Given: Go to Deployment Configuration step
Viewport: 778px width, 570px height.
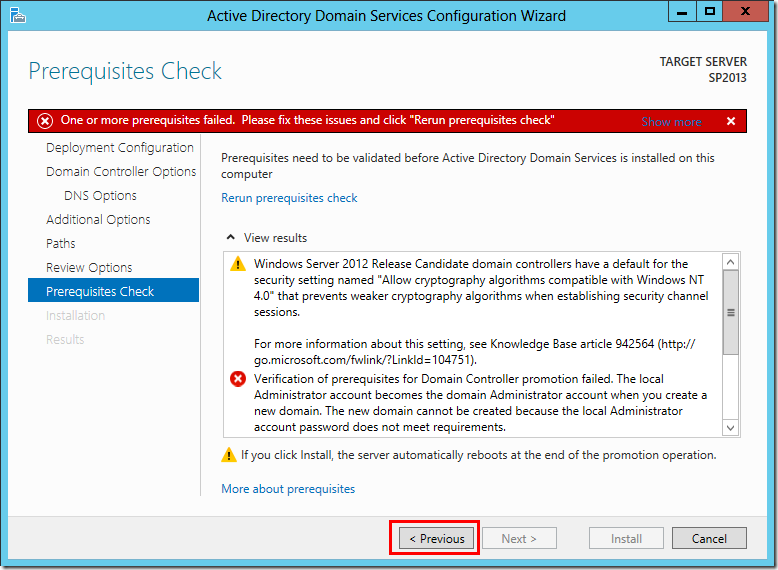Looking at the screenshot, I should point(119,148).
